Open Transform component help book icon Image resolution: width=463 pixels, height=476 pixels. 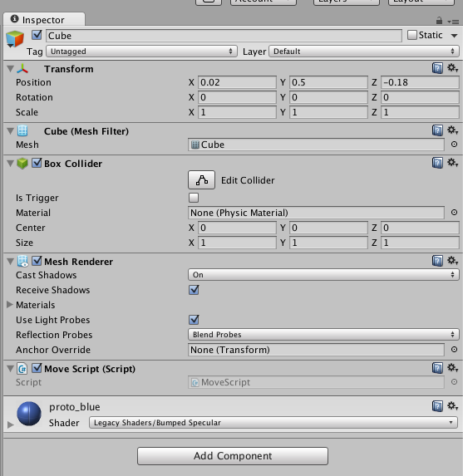coord(437,68)
